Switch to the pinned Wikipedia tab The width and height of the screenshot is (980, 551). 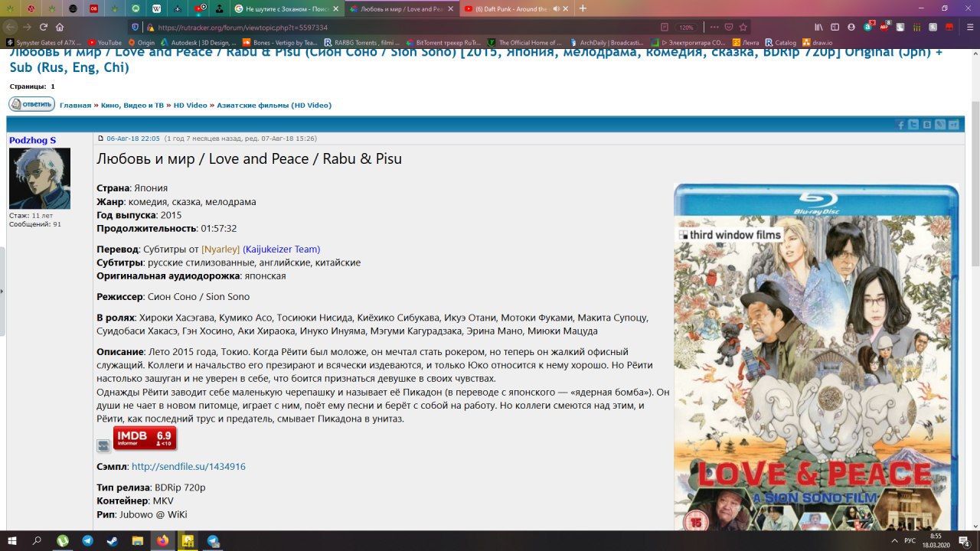(x=157, y=8)
